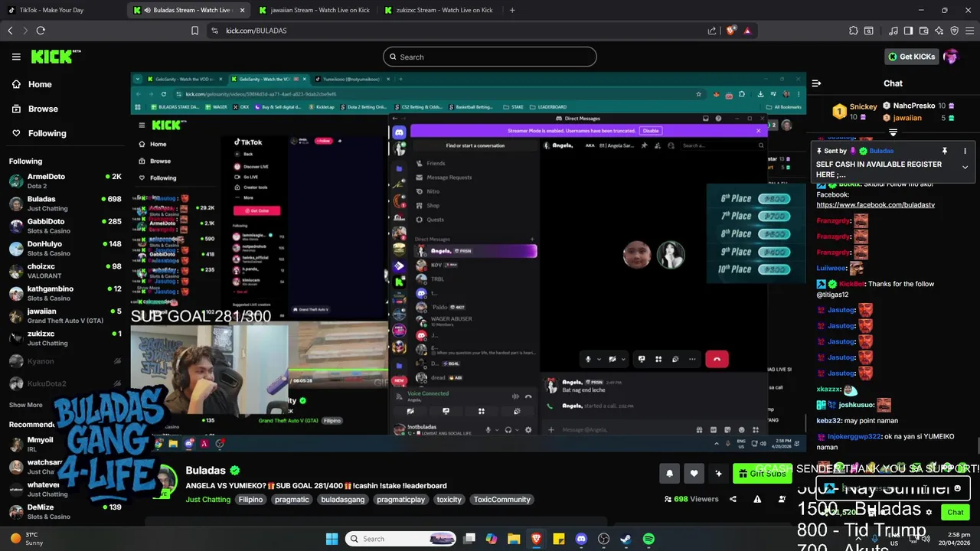Viewport: 980px width, 551px height.
Task: Open emoji picker in chat input
Action: click(x=957, y=488)
